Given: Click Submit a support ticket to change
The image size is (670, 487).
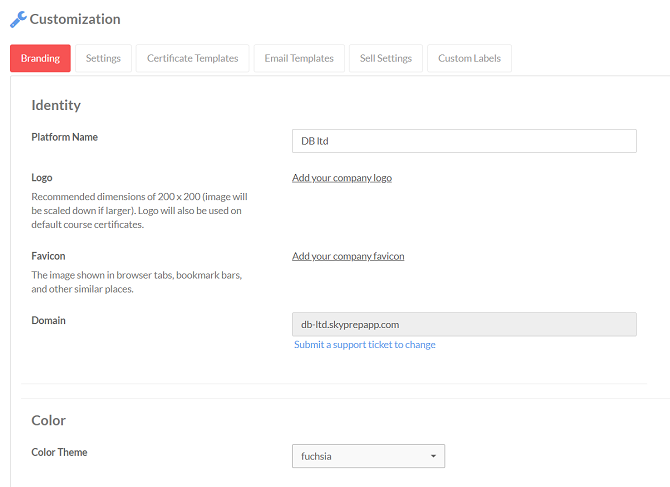Looking at the screenshot, I should (364, 345).
